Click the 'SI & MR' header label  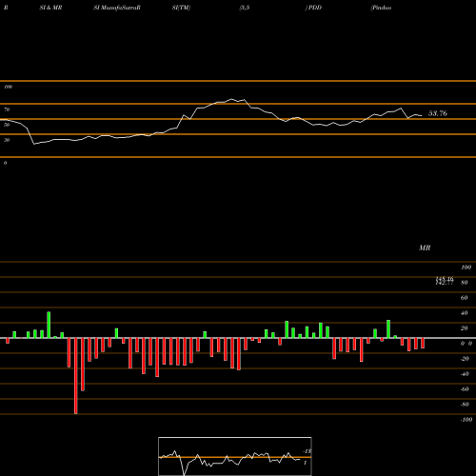point(50,8)
